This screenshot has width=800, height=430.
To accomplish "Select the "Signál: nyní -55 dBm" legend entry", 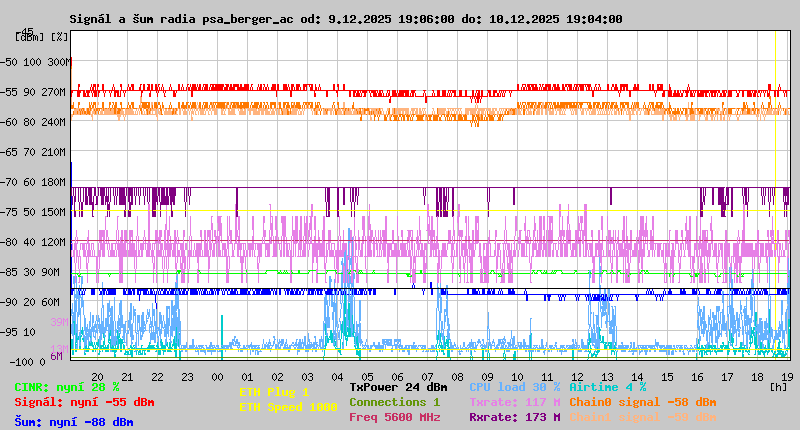I will 84,402.
